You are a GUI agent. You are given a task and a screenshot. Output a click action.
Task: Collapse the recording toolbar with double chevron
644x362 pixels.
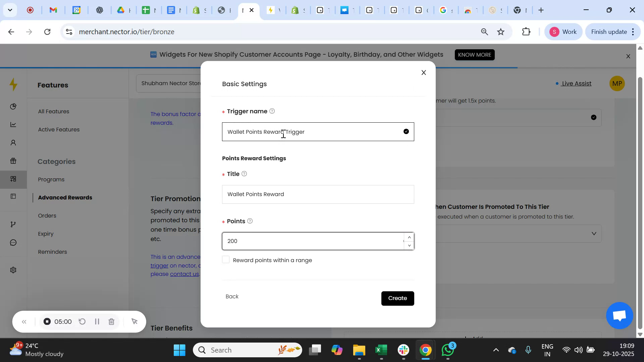coord(24,321)
